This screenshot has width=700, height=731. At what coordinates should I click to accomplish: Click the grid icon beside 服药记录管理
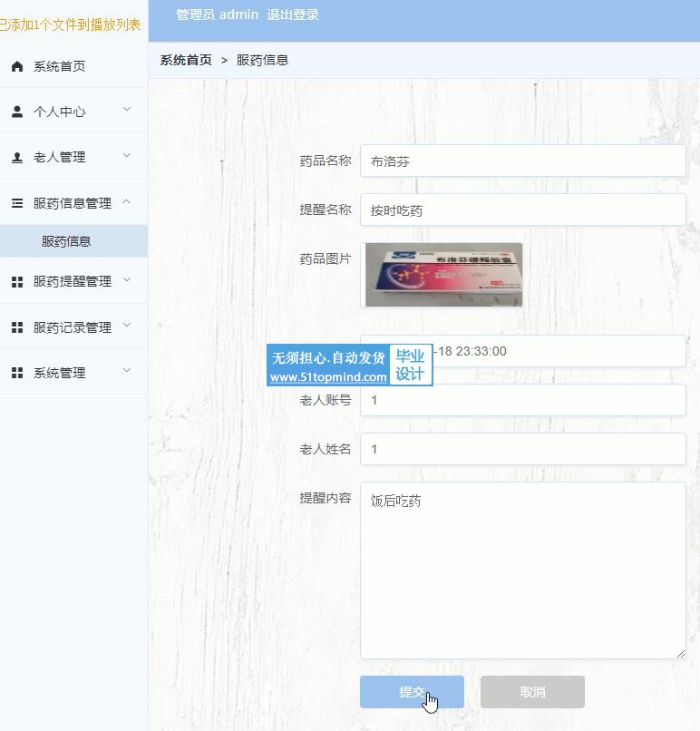coord(17,327)
